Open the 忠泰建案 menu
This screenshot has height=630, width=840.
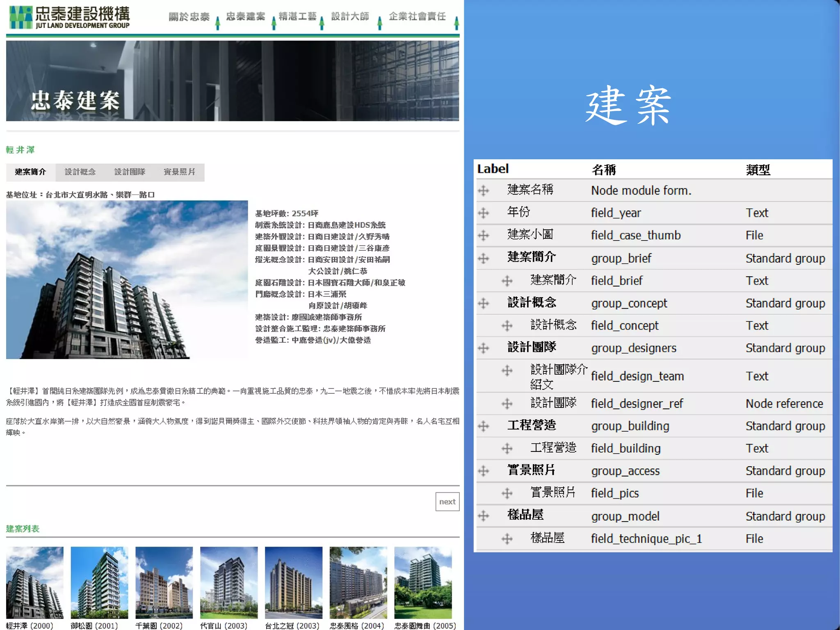[246, 16]
